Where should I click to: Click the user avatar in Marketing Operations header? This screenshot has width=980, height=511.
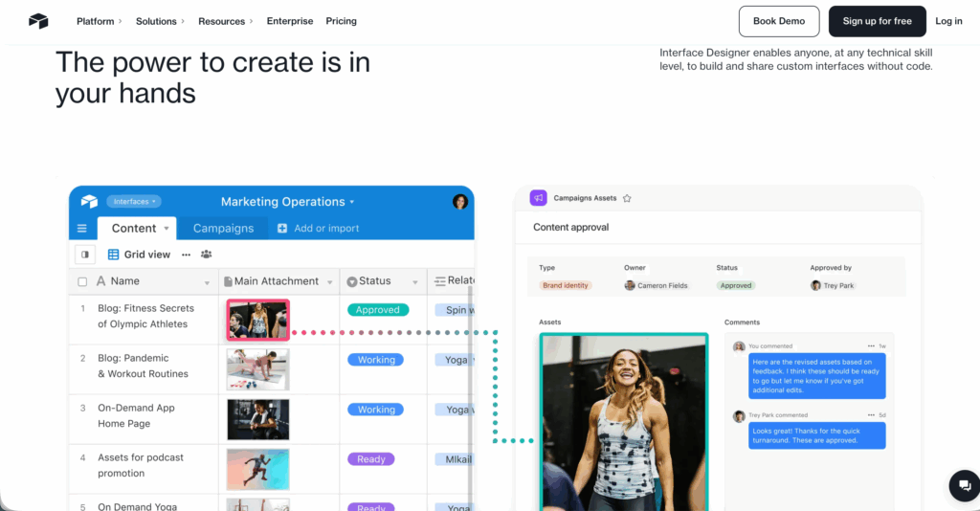click(460, 202)
